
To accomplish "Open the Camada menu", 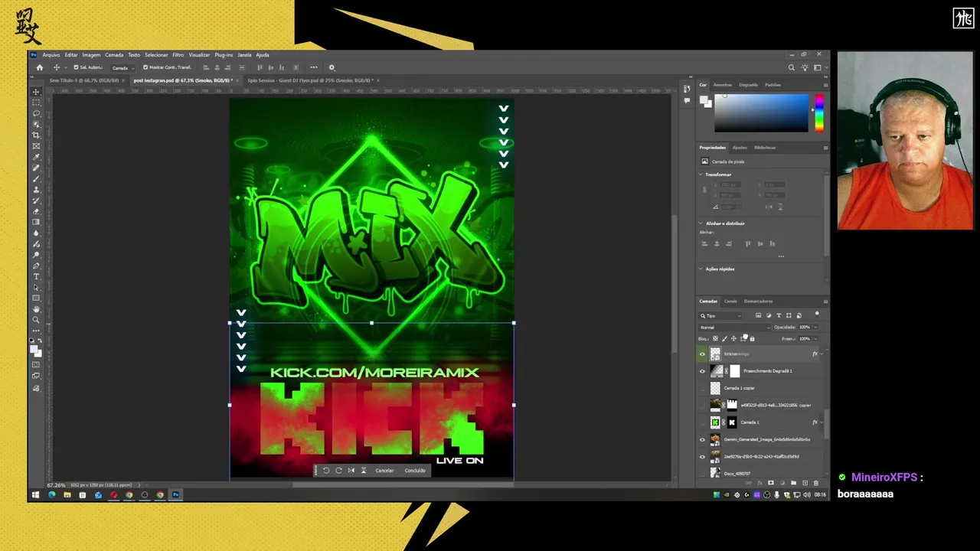I will pyautogui.click(x=114, y=55).
